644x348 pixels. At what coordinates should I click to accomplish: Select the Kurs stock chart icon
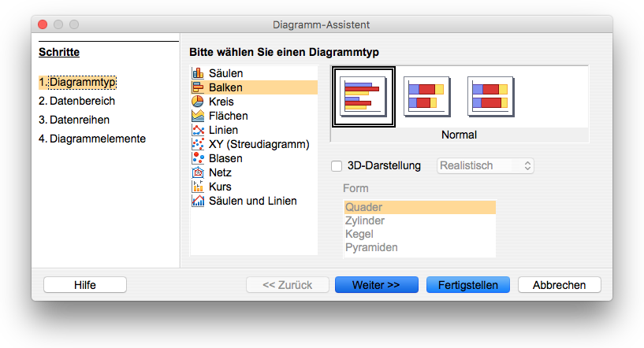coord(198,187)
